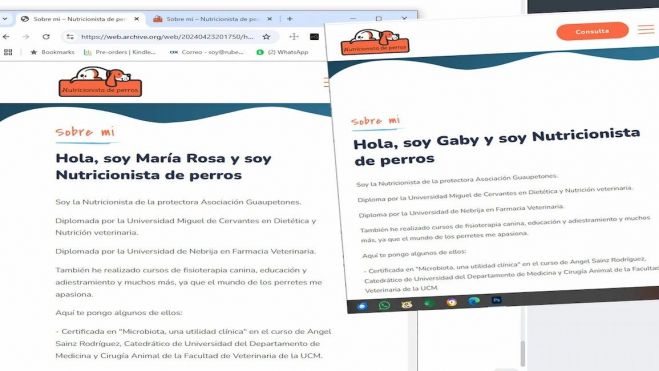Open 'Pre-orders | Kindle...' bookmark
This screenshot has width=659, height=371.
pyautogui.click(x=120, y=52)
